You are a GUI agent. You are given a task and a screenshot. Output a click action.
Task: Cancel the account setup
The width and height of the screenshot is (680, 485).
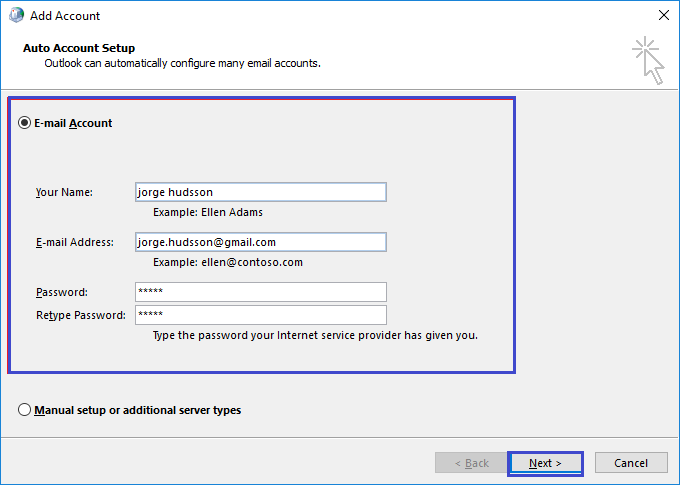[x=631, y=463]
